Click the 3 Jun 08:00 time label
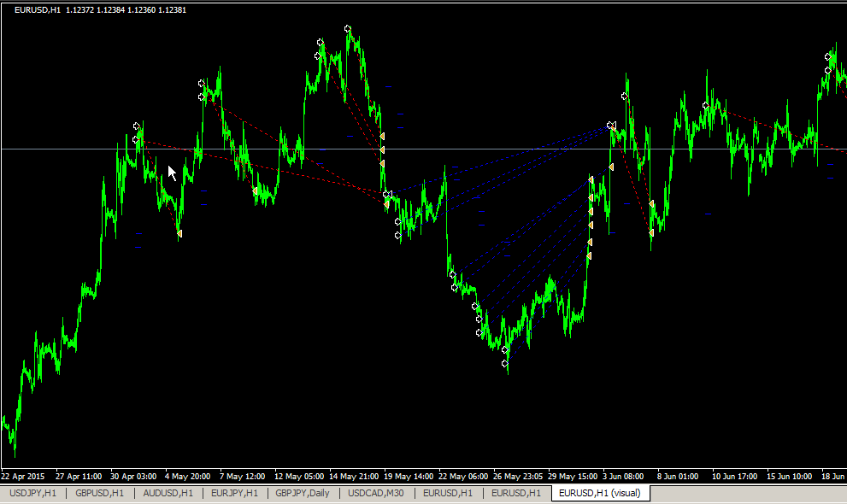Screen dimensions: 847x504 click(x=623, y=477)
